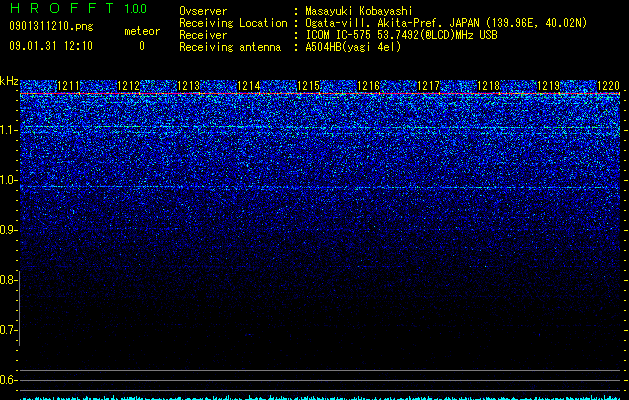Click the 1212 time marker

[x=128, y=86]
